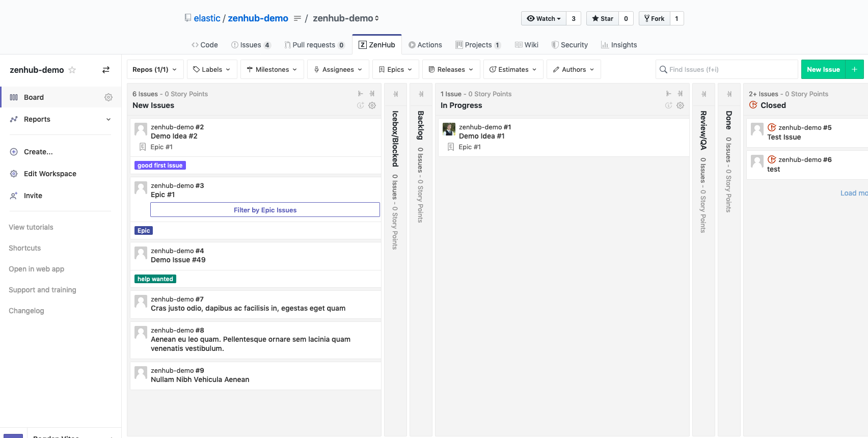Open In Progress pipeline settings gear

point(681,105)
